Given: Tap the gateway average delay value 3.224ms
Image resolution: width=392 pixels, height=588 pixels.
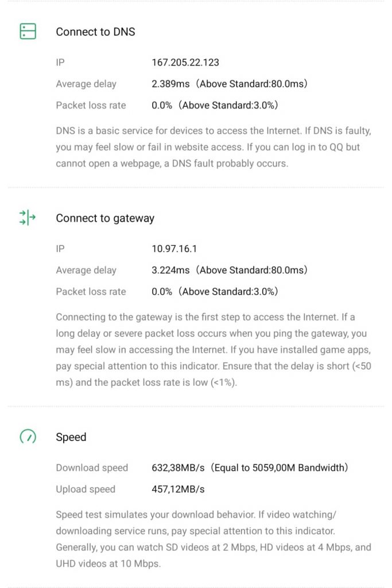Looking at the screenshot, I should click(x=170, y=270).
